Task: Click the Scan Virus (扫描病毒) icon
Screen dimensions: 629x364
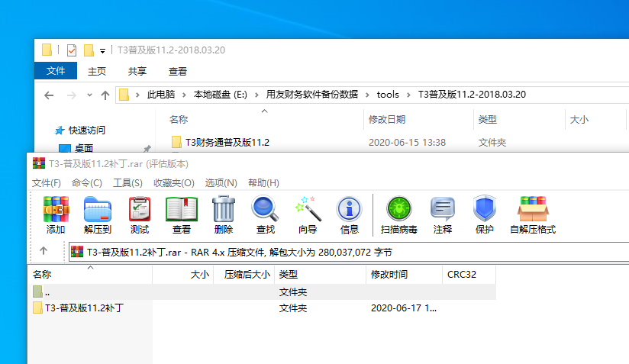Action: point(398,209)
